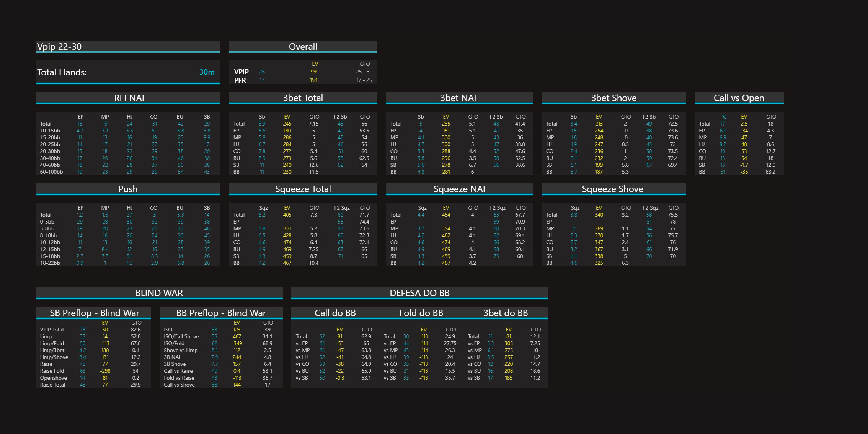The height and width of the screenshot is (434, 868).
Task: Select the "Fold vs Raise" row label
Action: (x=179, y=378)
